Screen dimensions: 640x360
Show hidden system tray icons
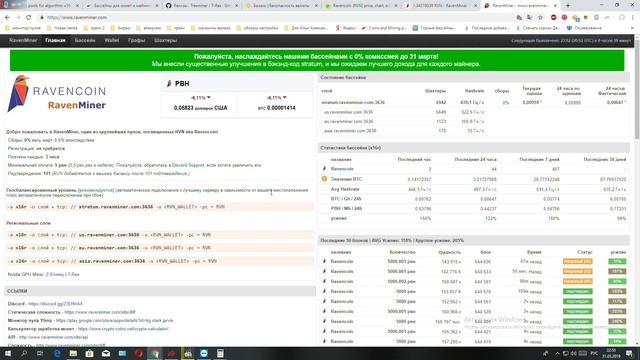point(557,353)
